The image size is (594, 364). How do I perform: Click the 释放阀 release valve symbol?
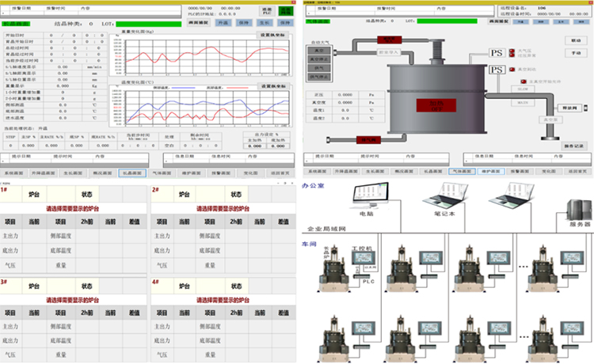[x=569, y=107]
